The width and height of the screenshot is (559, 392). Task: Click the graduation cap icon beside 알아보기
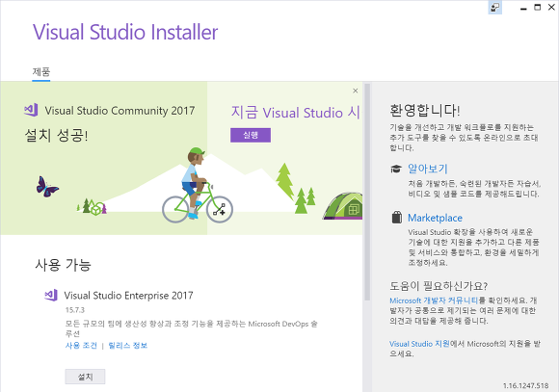pos(396,169)
